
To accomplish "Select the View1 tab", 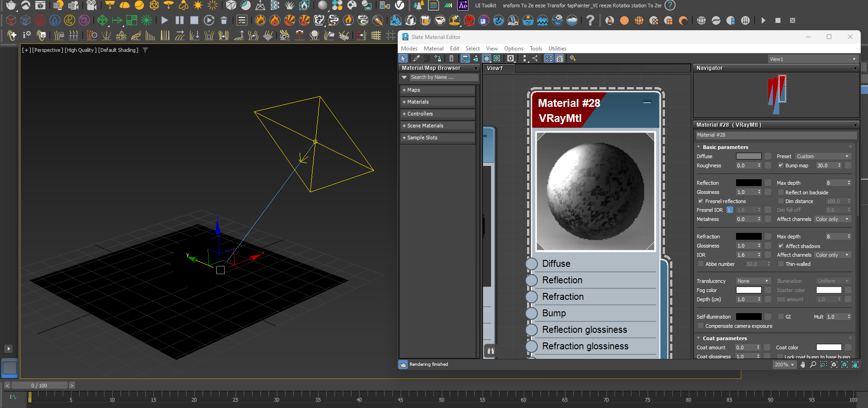I will pos(499,68).
